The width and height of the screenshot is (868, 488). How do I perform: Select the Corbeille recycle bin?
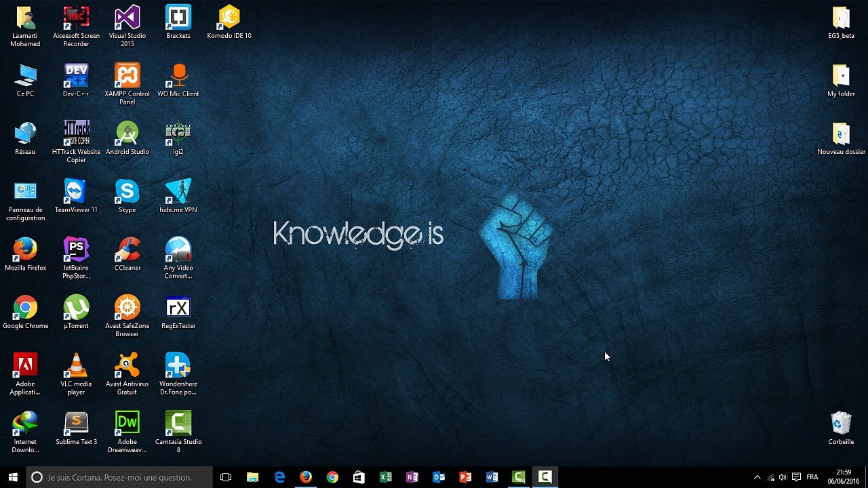[841, 428]
